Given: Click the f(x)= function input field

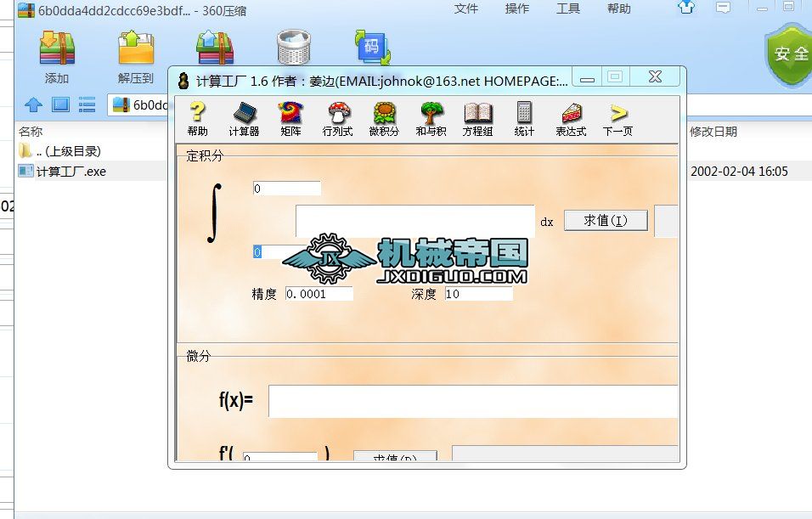Looking at the screenshot, I should (x=473, y=401).
